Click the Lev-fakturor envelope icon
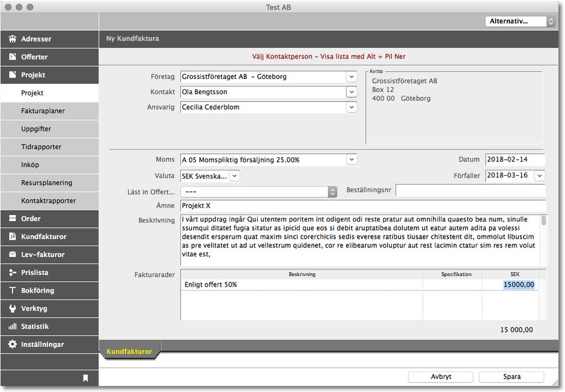The width and height of the screenshot is (565, 392). (13, 254)
